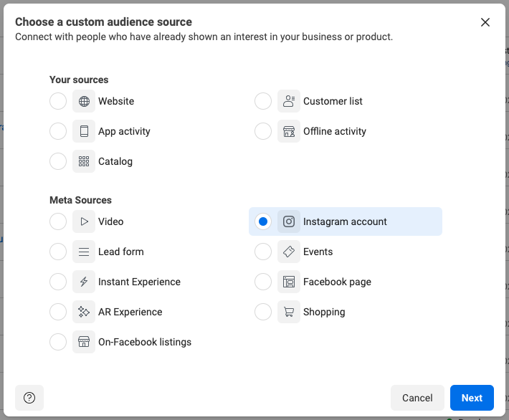Click the Offline activity store icon

click(x=289, y=131)
